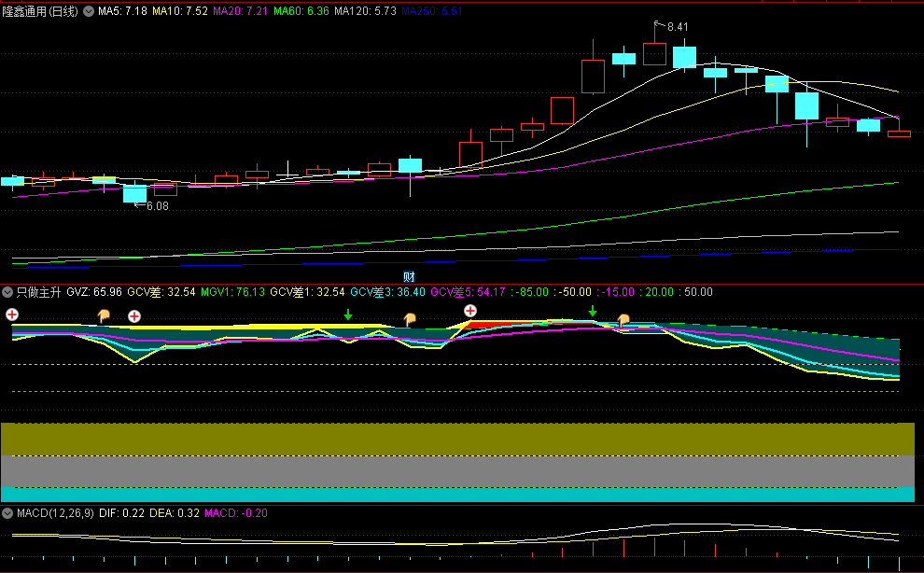
Task: Click the GCV差5: 54.17 value
Action: click(x=468, y=292)
